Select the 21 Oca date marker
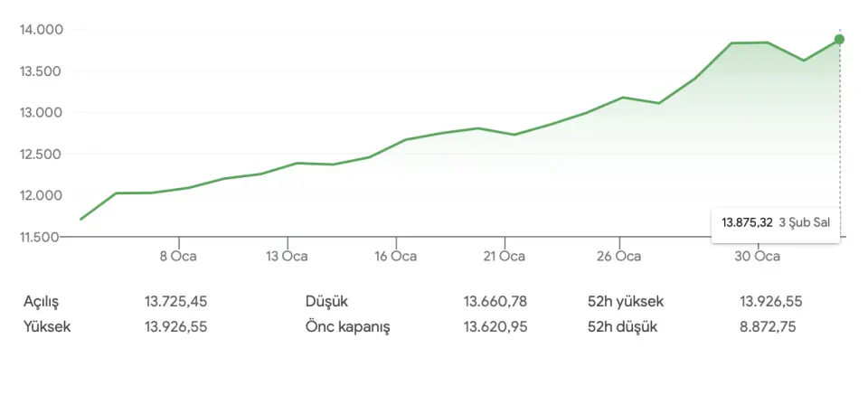This screenshot has height=414, width=868. 504,257
